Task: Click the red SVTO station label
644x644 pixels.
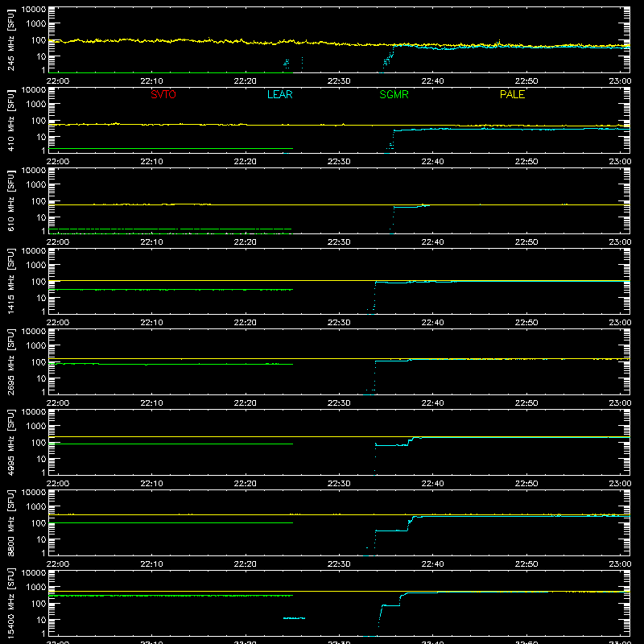Action: tap(163, 94)
